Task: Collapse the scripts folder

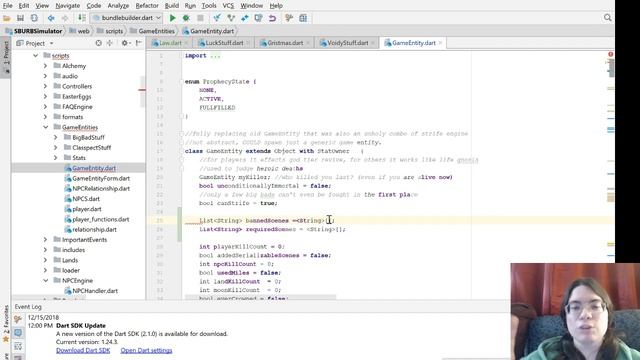Action: tap(36, 56)
